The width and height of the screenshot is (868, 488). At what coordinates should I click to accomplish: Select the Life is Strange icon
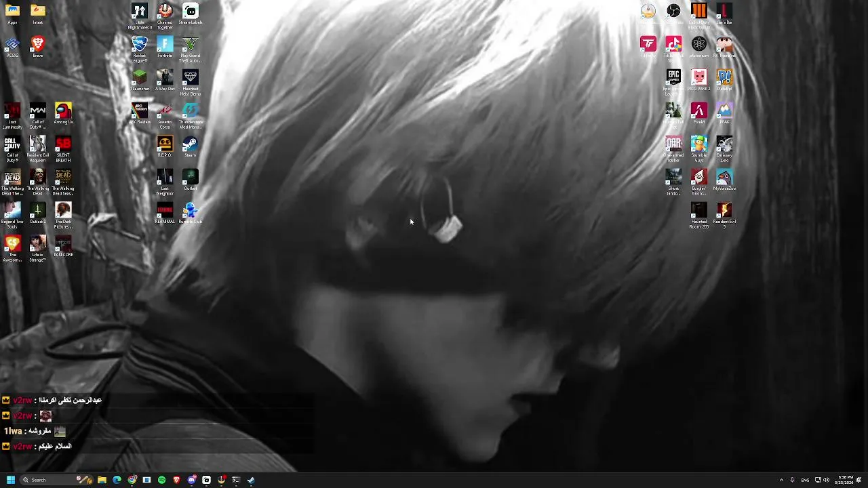38,249
